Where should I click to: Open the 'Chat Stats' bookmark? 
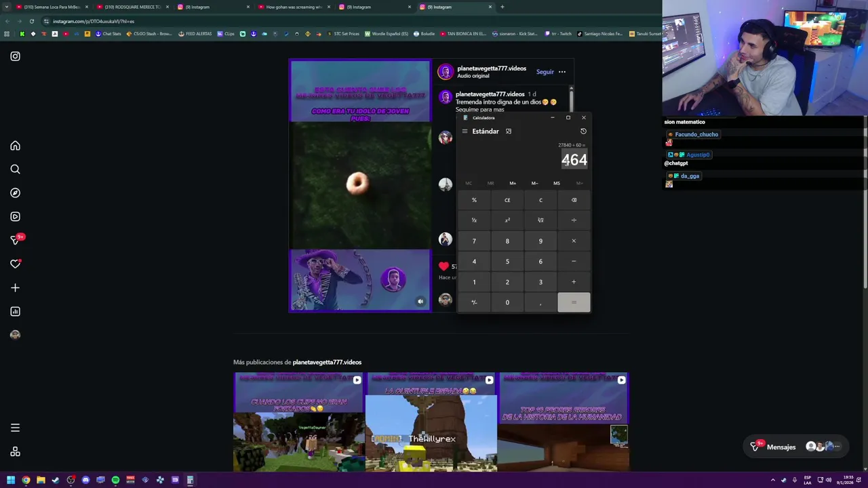coord(108,34)
